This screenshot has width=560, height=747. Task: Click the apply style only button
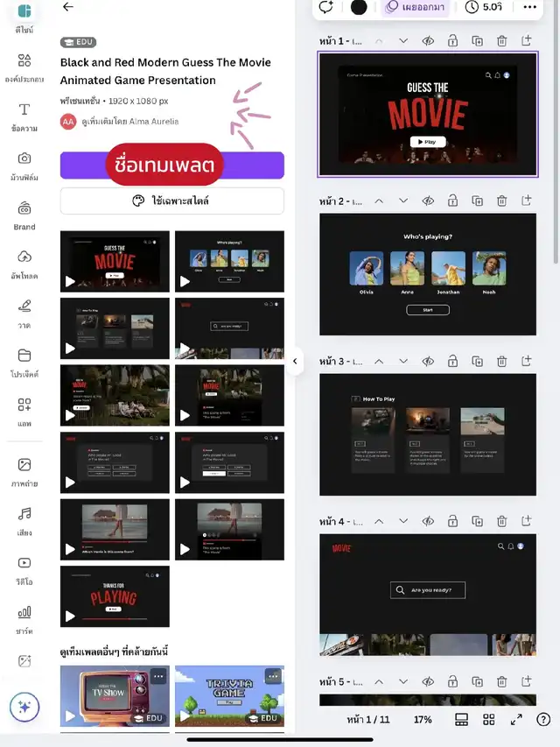tap(172, 201)
